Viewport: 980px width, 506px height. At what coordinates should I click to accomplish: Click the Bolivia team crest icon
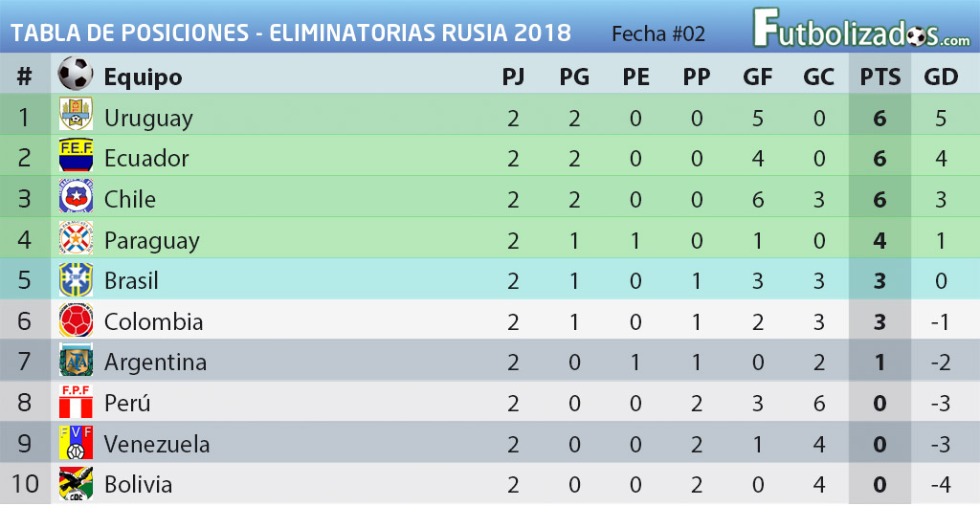76,483
